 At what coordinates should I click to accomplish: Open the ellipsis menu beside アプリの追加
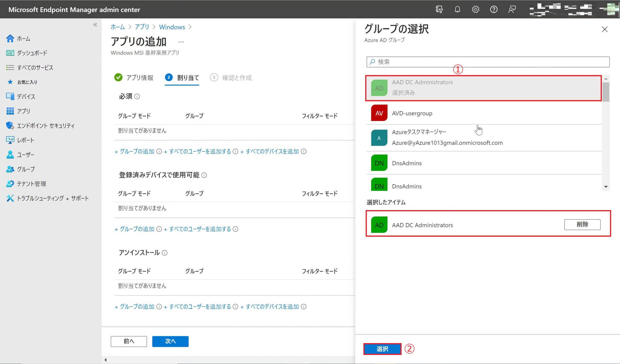tap(181, 42)
